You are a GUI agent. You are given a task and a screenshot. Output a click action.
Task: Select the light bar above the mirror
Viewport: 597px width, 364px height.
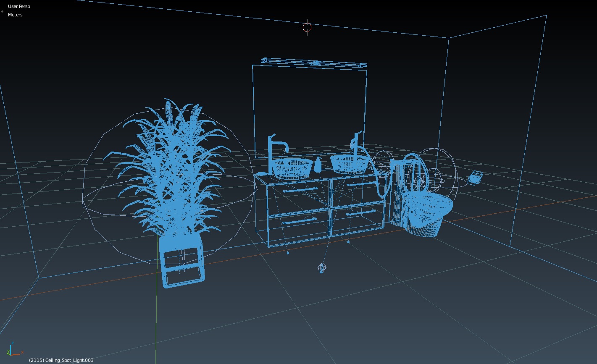(x=314, y=63)
